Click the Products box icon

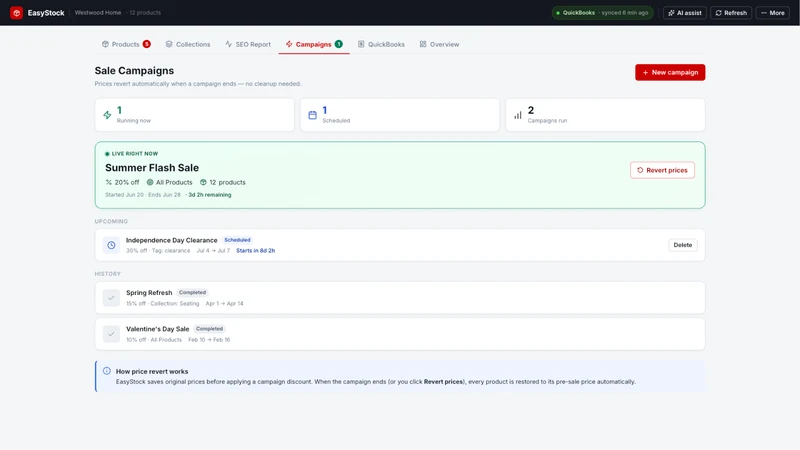pos(105,44)
